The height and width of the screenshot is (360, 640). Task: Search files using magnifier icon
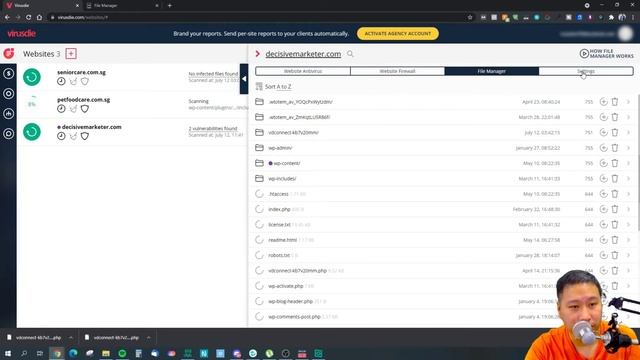pyautogui.click(x=350, y=53)
